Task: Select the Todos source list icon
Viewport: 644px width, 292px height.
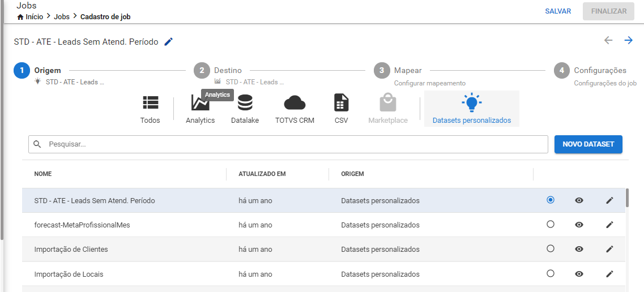Action: (x=150, y=102)
